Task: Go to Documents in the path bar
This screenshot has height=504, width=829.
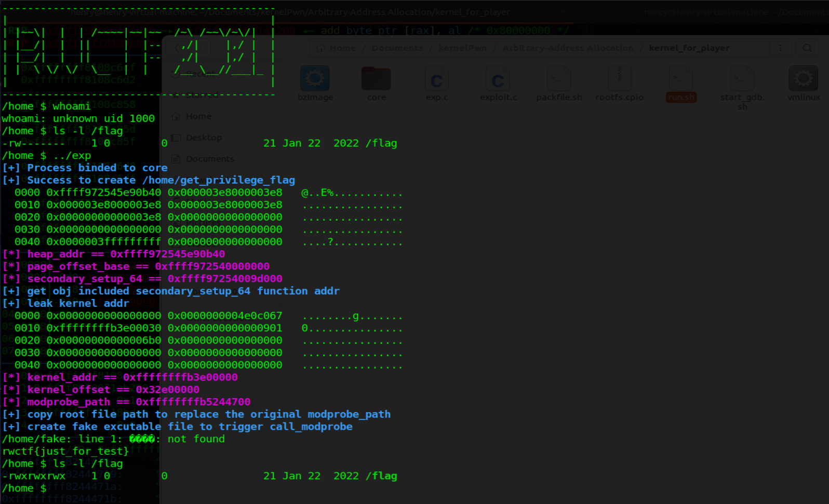Action: 397,48
